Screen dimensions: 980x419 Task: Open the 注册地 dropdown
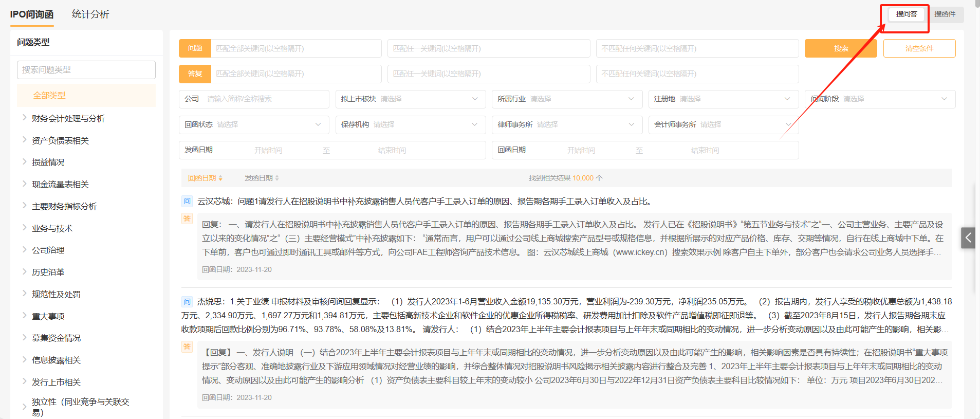724,99
